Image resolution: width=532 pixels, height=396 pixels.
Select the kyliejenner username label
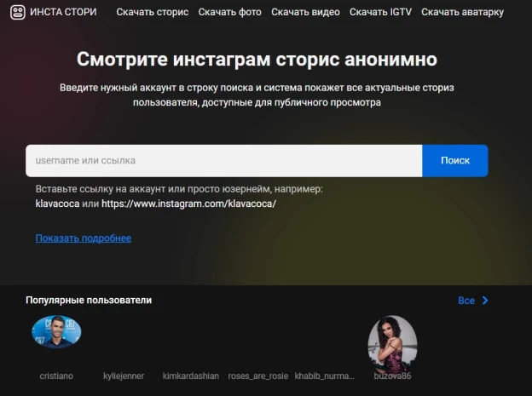tap(124, 376)
